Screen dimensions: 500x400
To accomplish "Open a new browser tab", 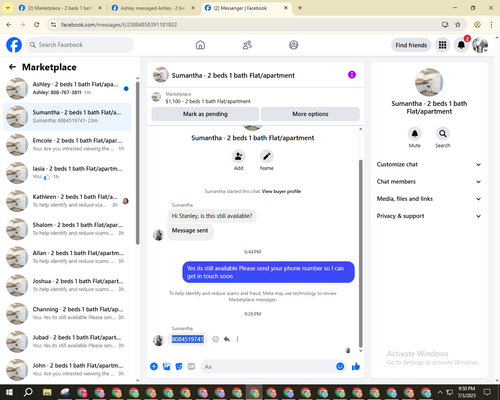I will pos(300,8).
